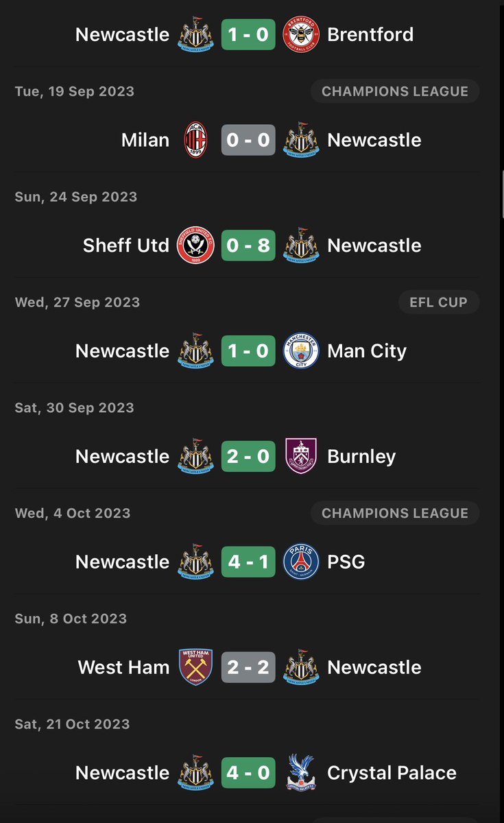Open the 0 - 0 Milan score

pos(248,140)
